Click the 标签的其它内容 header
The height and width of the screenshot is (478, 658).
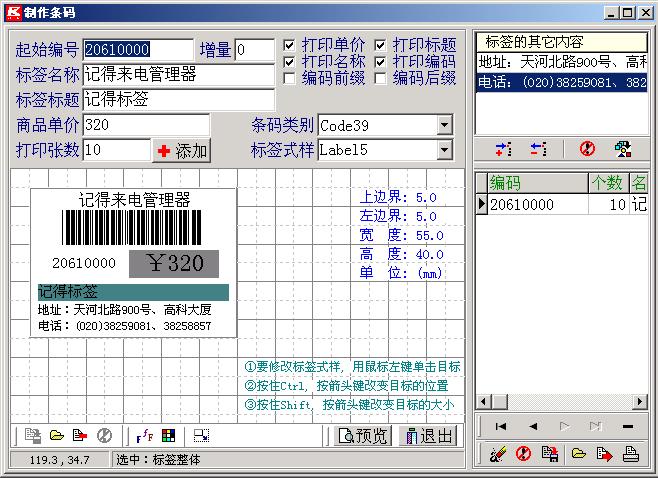coord(562,42)
